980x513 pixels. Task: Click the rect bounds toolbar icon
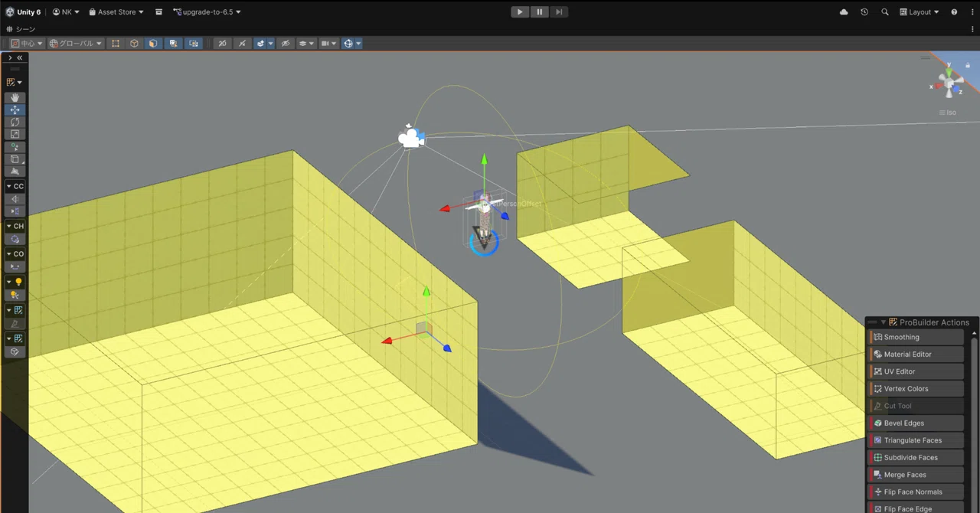tap(116, 44)
